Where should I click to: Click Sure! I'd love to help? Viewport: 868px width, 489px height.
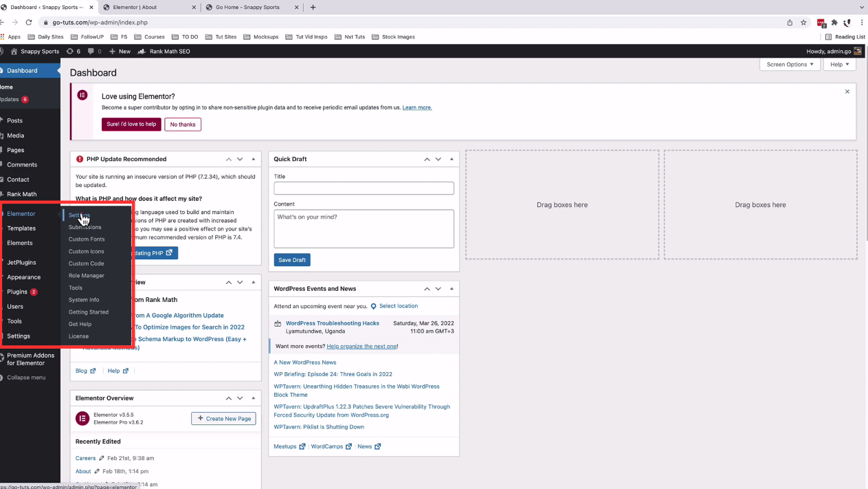tap(131, 124)
